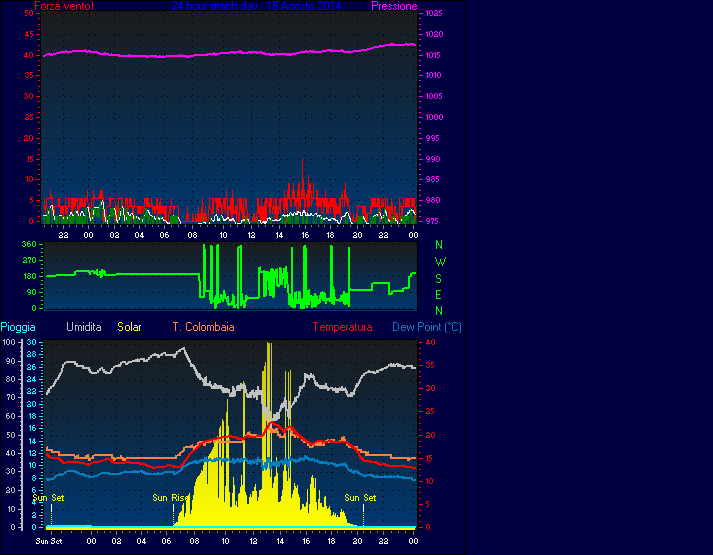This screenshot has height=555, width=713.
Task: Click the 'Umidita' legend label
Action: [x=84, y=327]
